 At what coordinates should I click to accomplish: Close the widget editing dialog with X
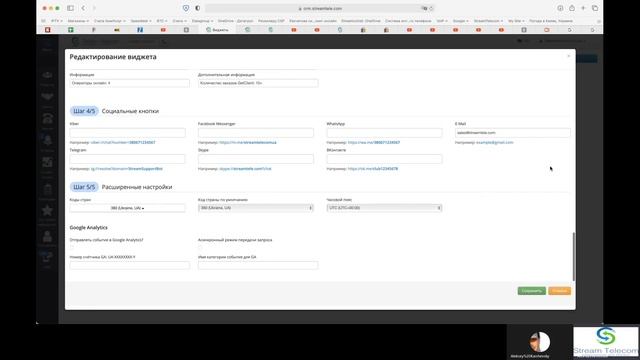click(x=569, y=56)
